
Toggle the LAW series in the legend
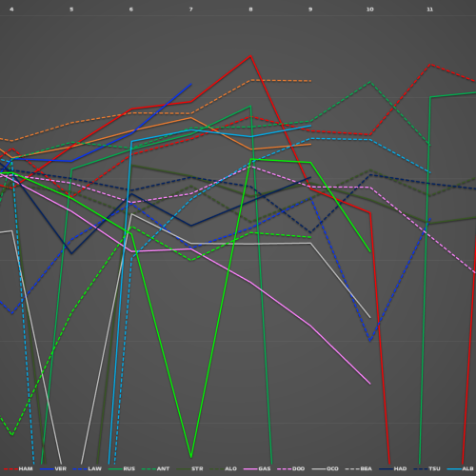click(88, 468)
